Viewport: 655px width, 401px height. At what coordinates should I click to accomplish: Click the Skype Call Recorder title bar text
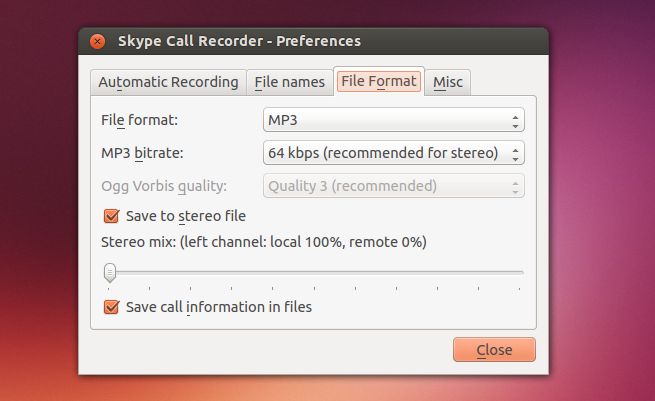[239, 41]
